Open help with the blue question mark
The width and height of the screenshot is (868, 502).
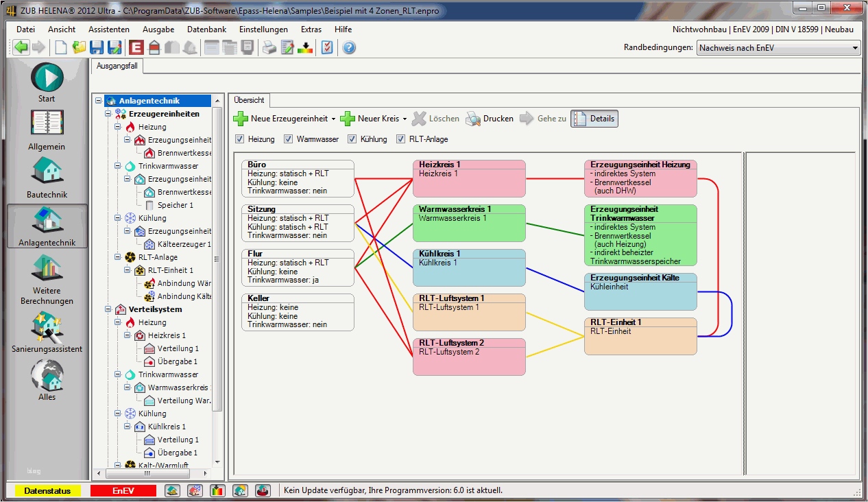click(x=349, y=48)
